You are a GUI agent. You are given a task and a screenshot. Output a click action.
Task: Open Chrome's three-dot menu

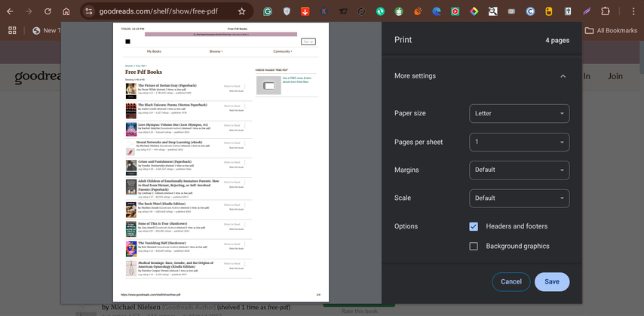click(633, 11)
